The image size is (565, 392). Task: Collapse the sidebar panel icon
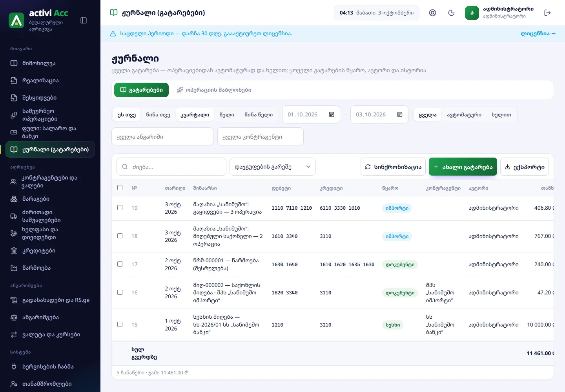[x=84, y=20]
